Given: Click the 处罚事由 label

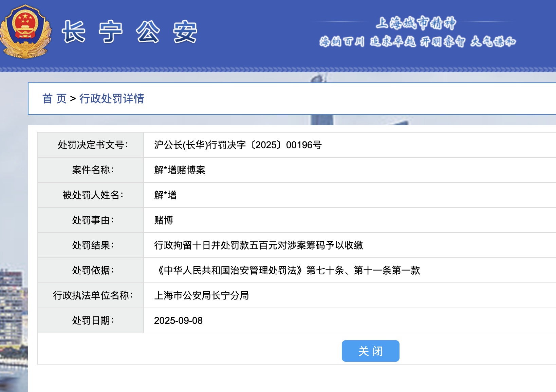Looking at the screenshot, I should (93, 220).
